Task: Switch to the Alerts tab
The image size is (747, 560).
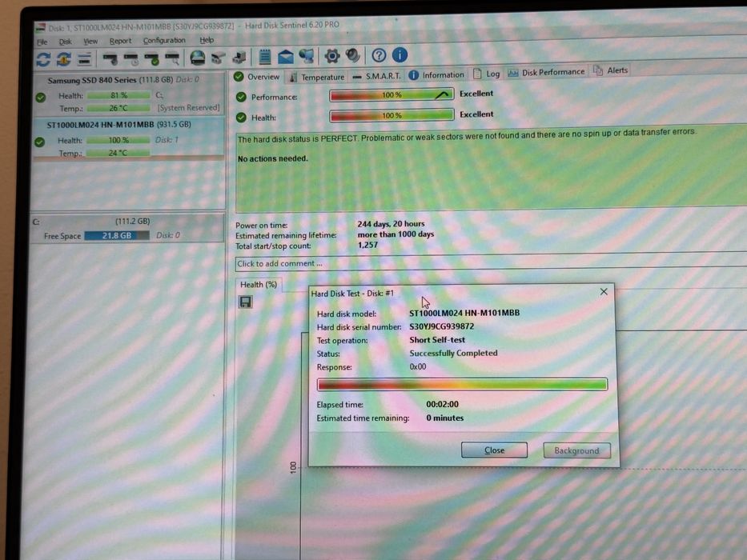Action: pos(611,70)
